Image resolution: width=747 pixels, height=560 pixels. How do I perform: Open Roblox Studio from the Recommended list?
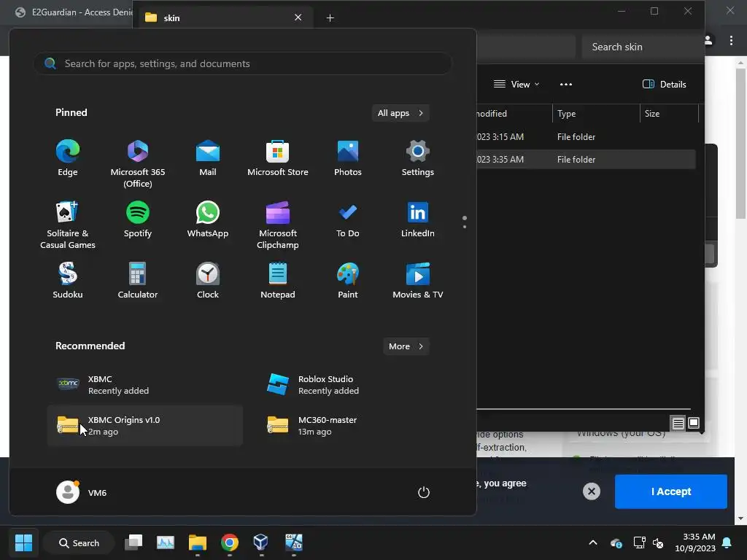click(x=355, y=385)
